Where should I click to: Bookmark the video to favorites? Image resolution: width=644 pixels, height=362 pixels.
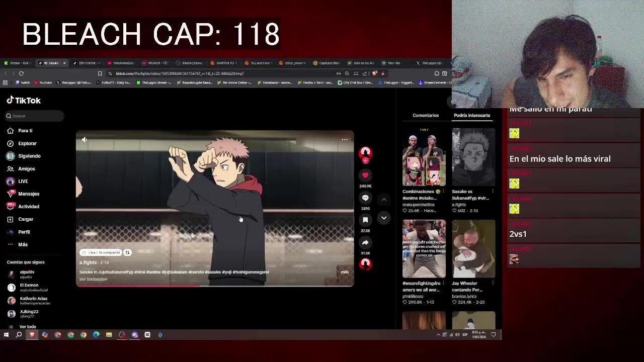(x=365, y=220)
